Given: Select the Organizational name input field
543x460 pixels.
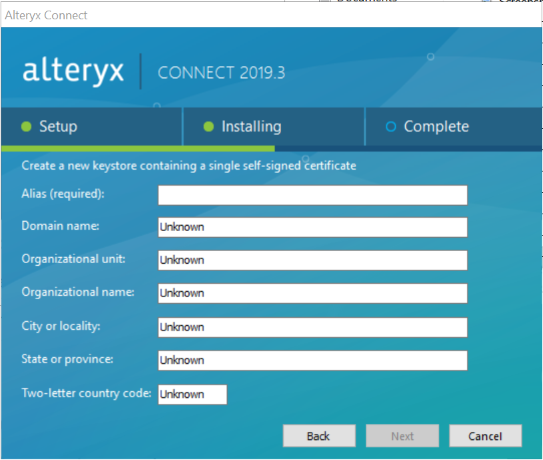Looking at the screenshot, I should click(313, 293).
